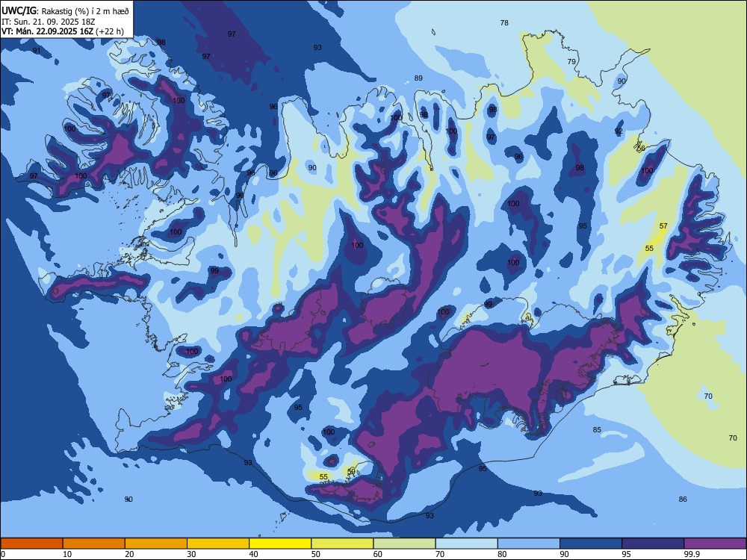Click the 0–10% dark orange legend swatch

coord(31,544)
